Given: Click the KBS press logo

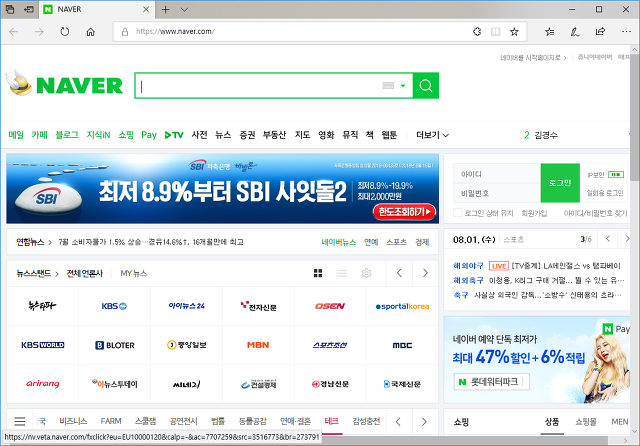Looking at the screenshot, I should (x=114, y=306).
